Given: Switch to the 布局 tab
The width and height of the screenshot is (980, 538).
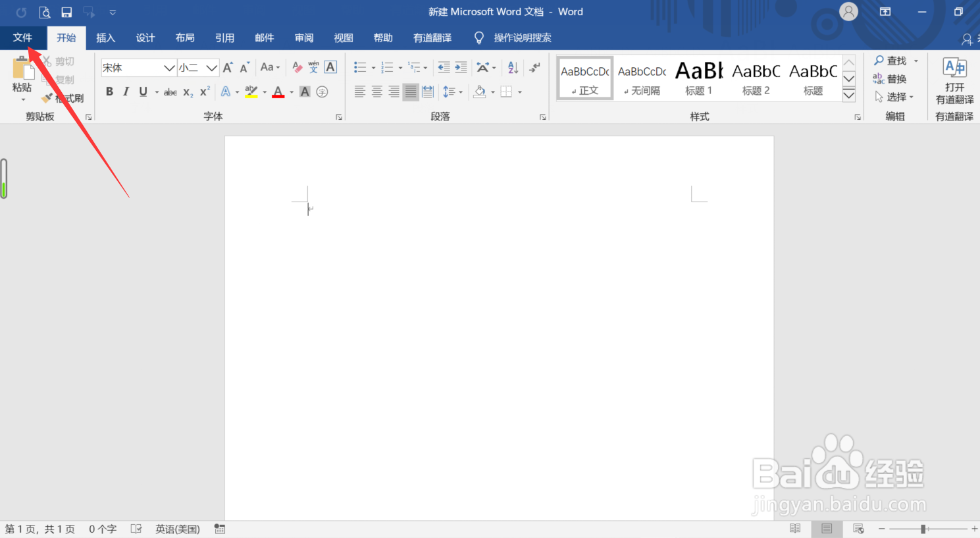Looking at the screenshot, I should tap(185, 38).
